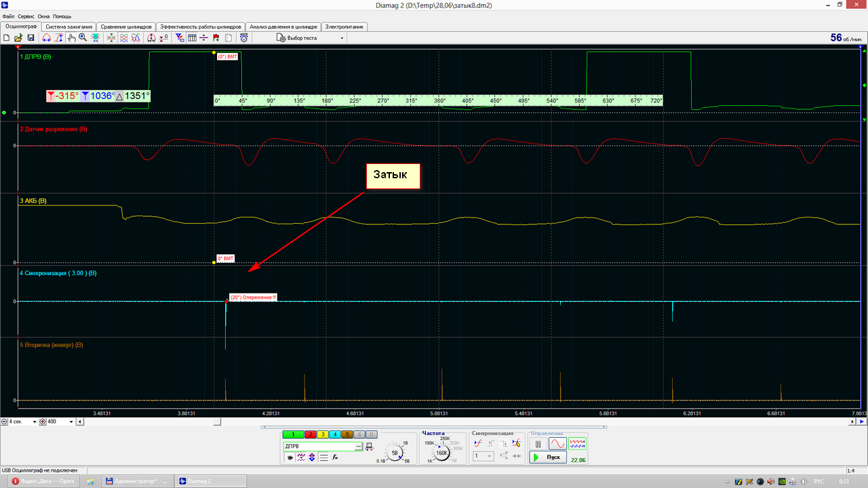The height and width of the screenshot is (488, 868).
Task: Switch to the Сравнение цилиндров tab
Action: click(x=125, y=26)
